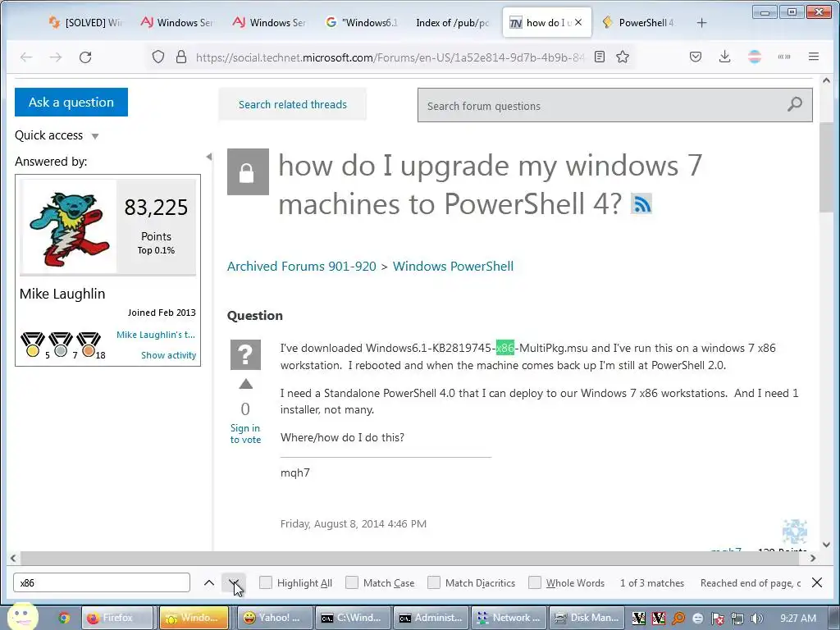This screenshot has width=840, height=630.
Task: View site security padlock info
Action: coord(181,57)
